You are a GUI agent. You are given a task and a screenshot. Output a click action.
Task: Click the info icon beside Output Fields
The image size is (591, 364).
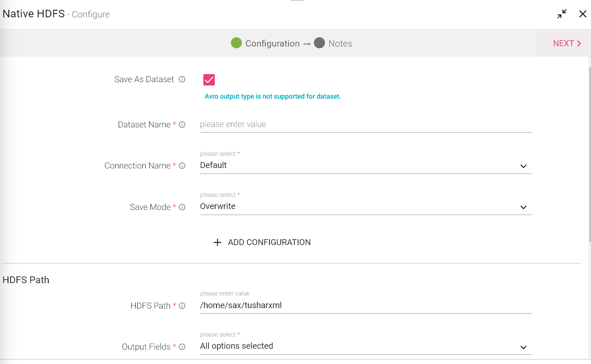[x=182, y=347]
